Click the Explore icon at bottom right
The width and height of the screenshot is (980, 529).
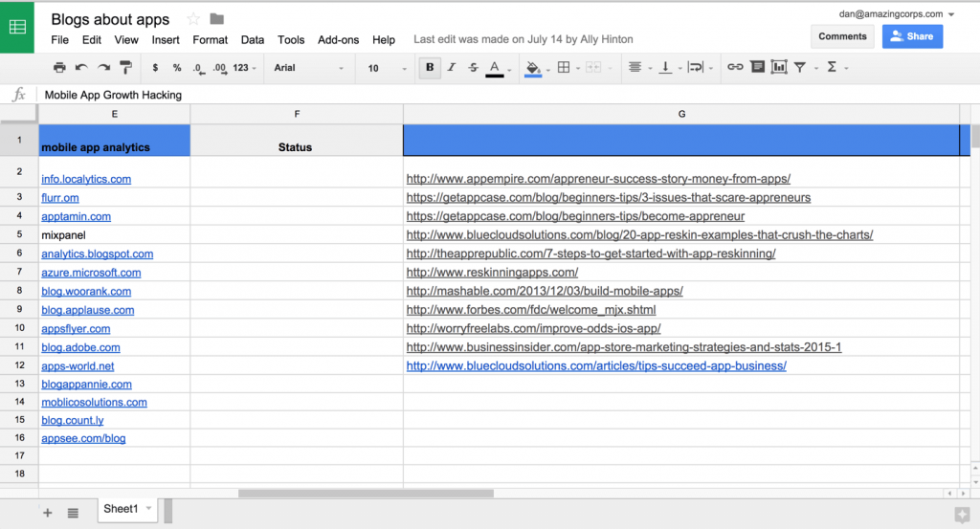[x=962, y=515]
